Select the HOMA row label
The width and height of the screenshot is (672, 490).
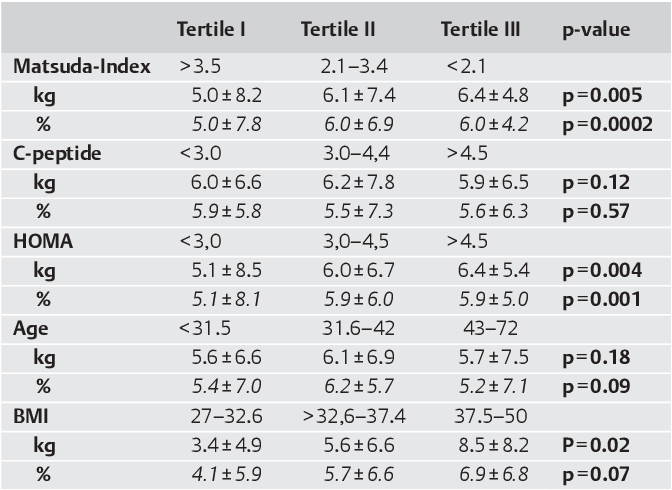tap(43, 241)
